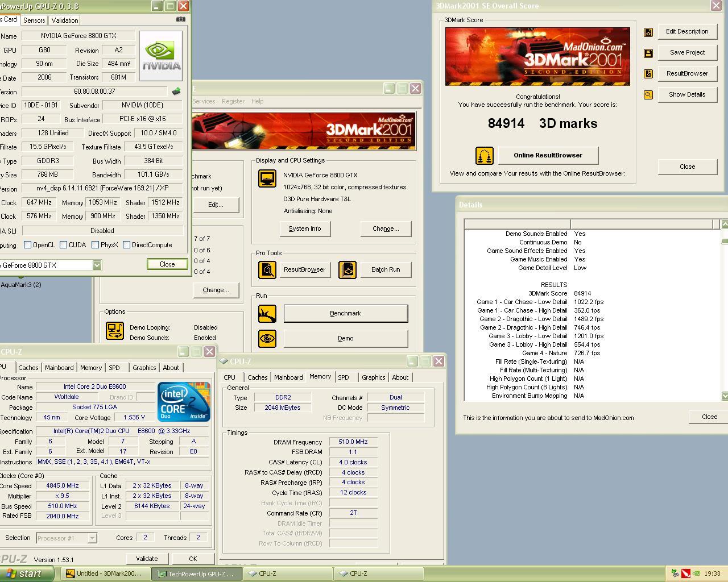Open the Processor #1 selection dropdown
The image size is (728, 582).
92,538
